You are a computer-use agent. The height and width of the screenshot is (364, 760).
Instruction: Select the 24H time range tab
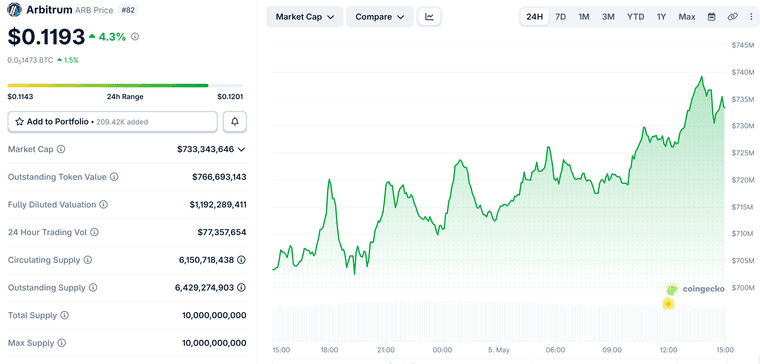pyautogui.click(x=535, y=17)
